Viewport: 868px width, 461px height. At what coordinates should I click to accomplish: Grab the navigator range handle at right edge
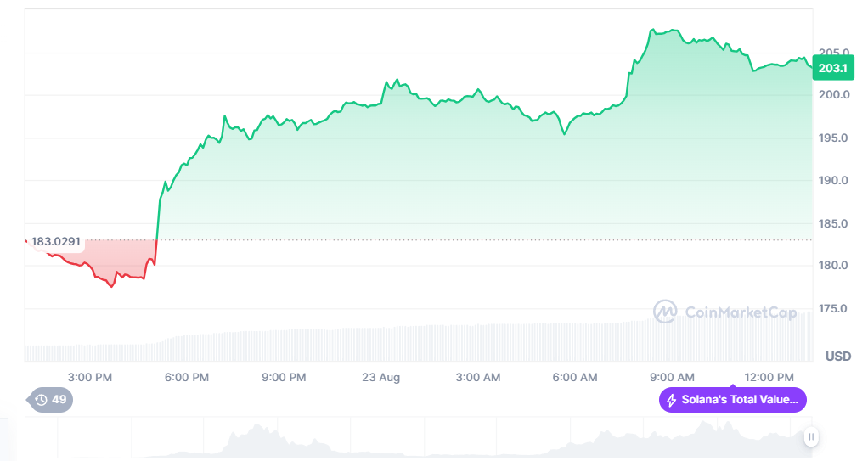pyautogui.click(x=811, y=437)
